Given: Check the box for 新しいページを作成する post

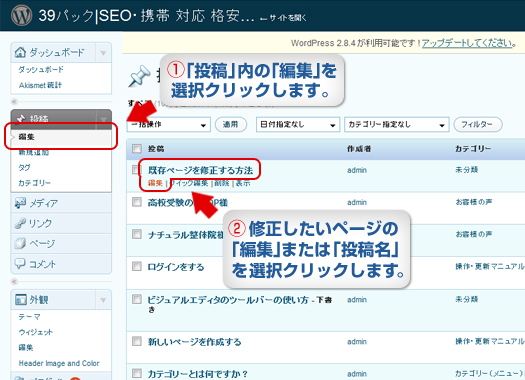Looking at the screenshot, I should [x=137, y=341].
